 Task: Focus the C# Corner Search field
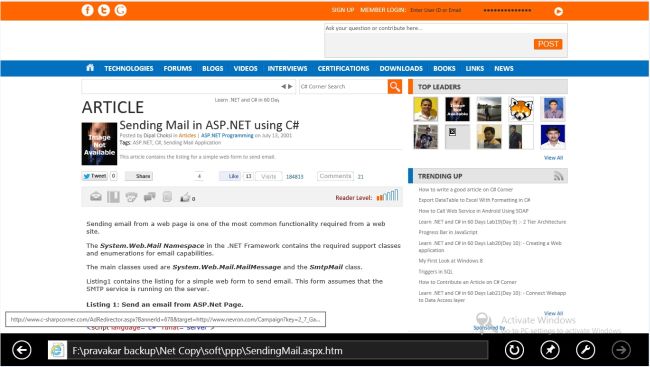[343, 87]
